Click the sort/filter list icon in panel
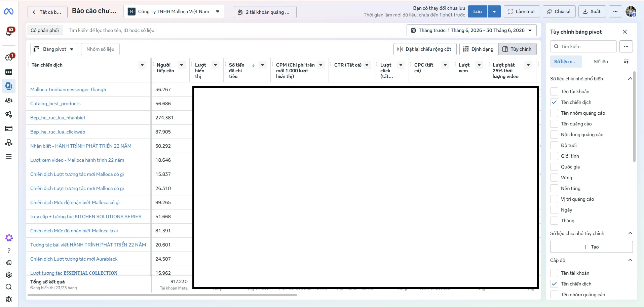Image resolution: width=644 pixels, height=307 pixels. click(x=626, y=62)
